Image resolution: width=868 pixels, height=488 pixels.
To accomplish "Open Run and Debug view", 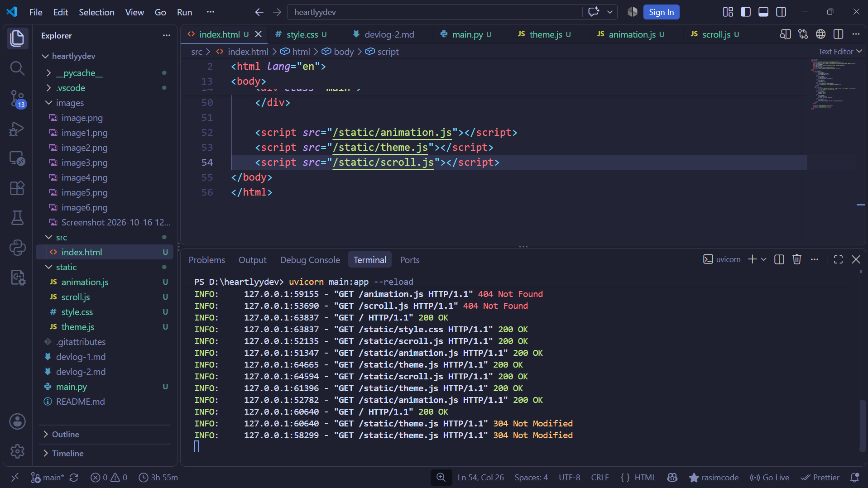I will pos(17,129).
